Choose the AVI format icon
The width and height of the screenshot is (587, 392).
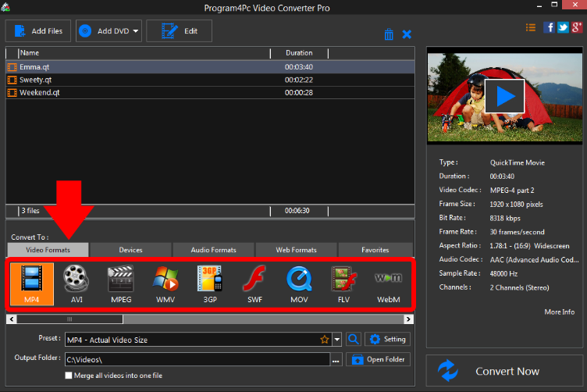(76, 283)
